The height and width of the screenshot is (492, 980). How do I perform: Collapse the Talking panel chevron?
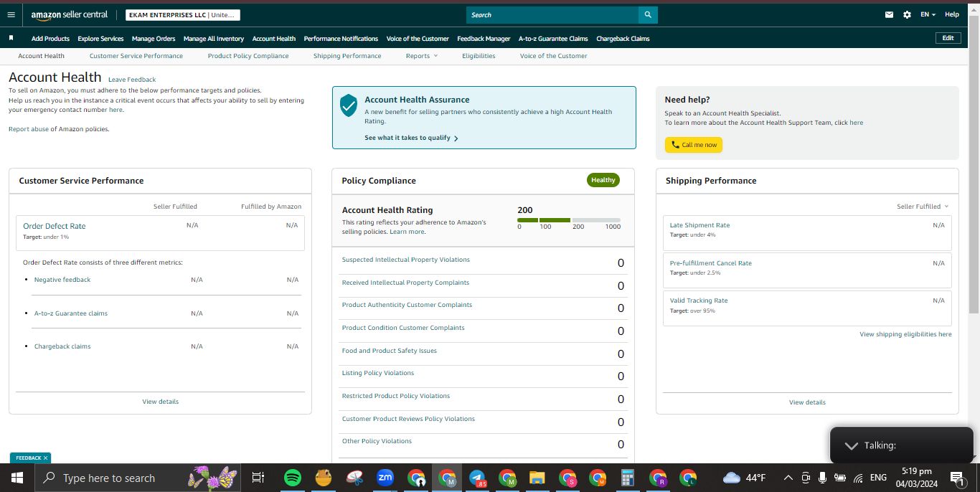point(851,445)
